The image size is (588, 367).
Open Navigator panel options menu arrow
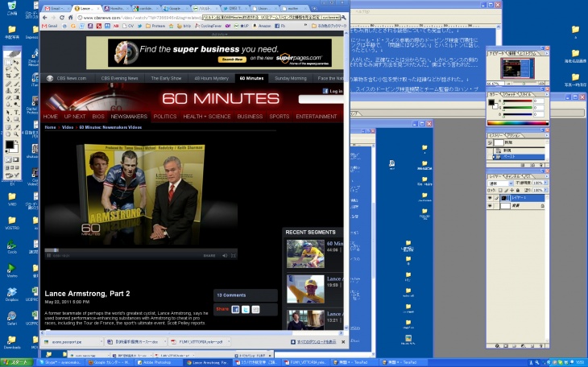[546, 54]
